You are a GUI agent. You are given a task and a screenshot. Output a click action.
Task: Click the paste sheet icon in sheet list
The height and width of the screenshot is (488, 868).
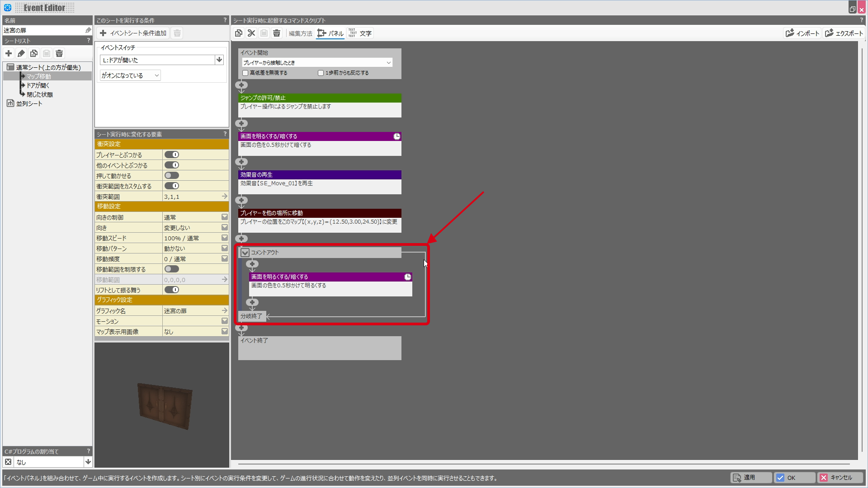(x=47, y=53)
